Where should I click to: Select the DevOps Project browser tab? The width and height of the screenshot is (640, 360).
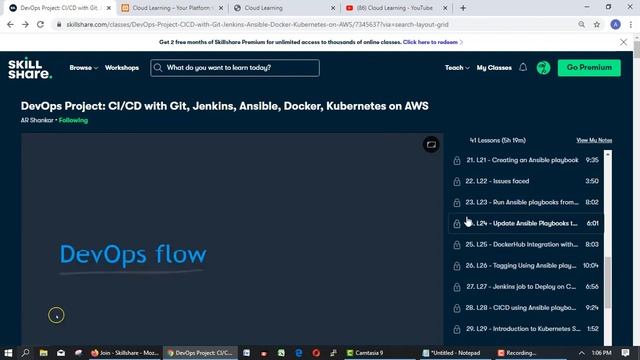[x=59, y=8]
